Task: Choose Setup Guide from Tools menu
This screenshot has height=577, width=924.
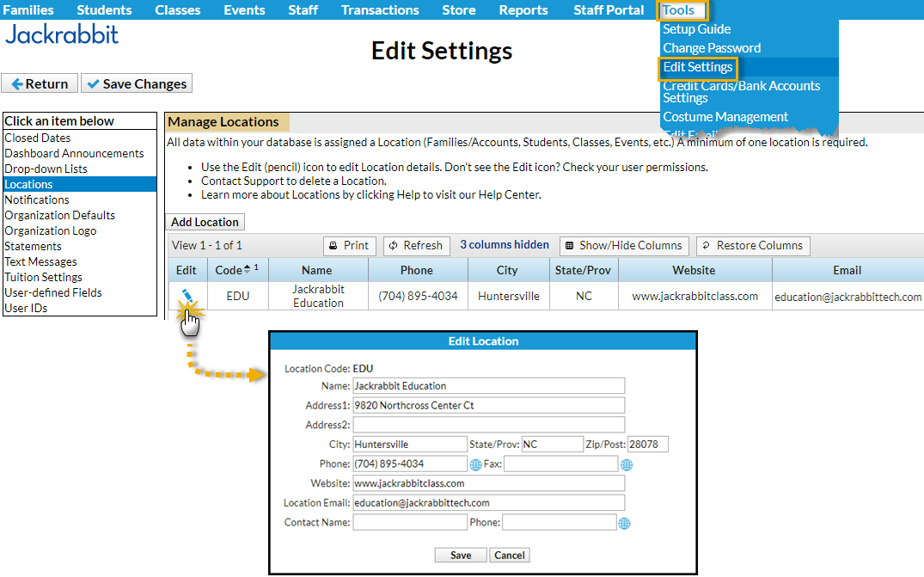Action: coord(696,29)
